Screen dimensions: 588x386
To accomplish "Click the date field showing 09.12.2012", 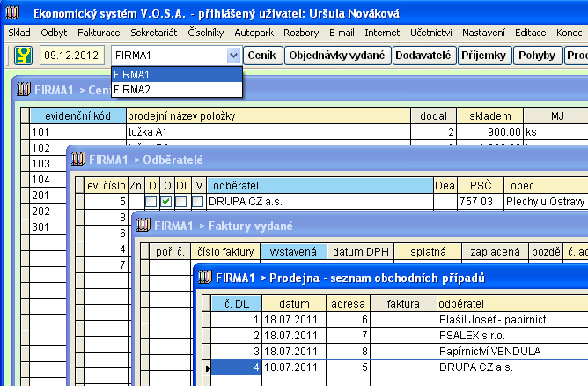I will point(70,55).
